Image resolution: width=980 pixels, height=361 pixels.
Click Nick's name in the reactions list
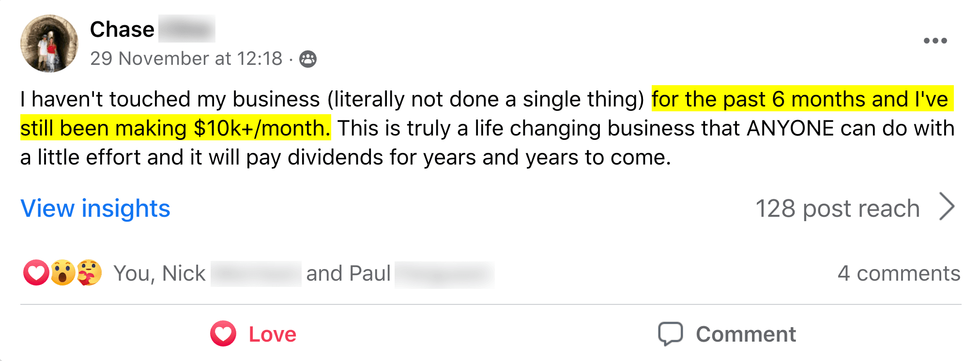point(184,273)
